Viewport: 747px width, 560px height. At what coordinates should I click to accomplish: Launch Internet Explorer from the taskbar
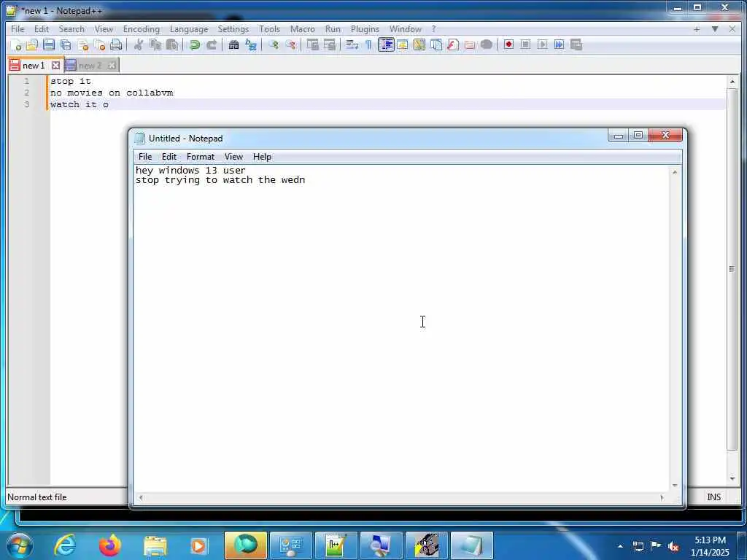64,545
